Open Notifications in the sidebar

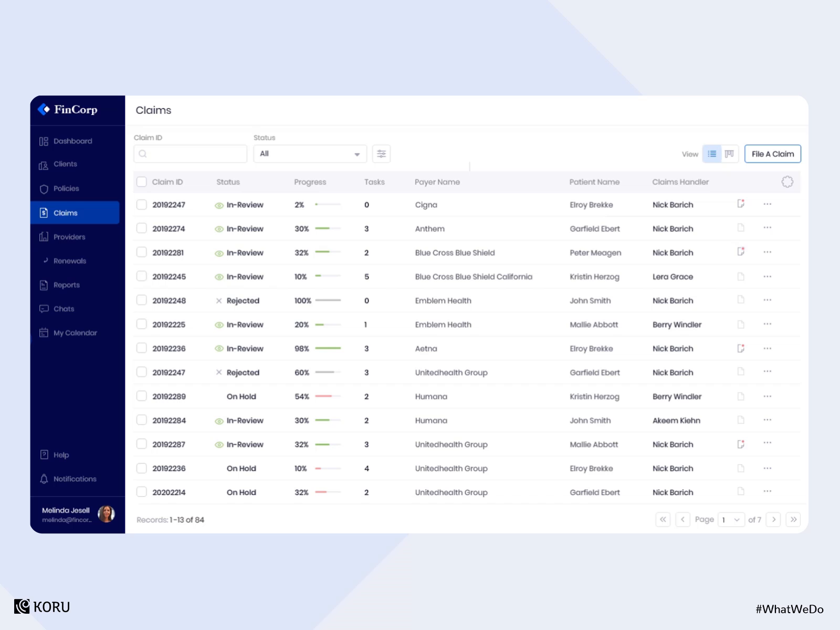coord(75,479)
